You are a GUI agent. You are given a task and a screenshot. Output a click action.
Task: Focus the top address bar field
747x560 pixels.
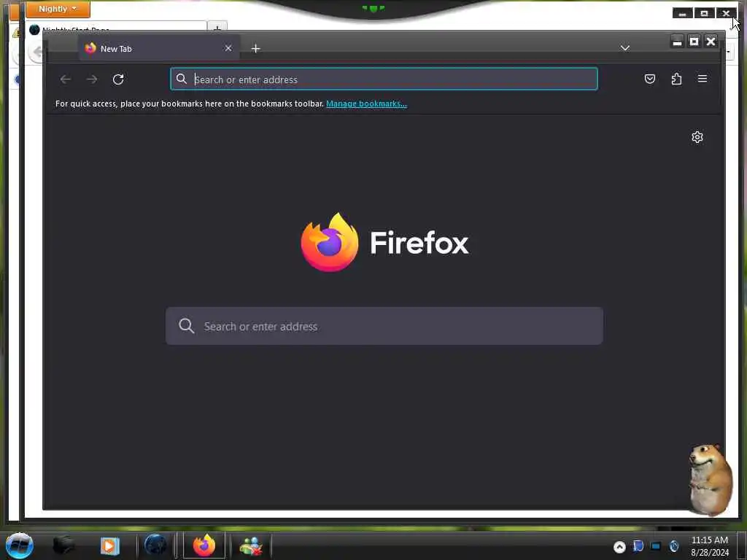pyautogui.click(x=384, y=79)
